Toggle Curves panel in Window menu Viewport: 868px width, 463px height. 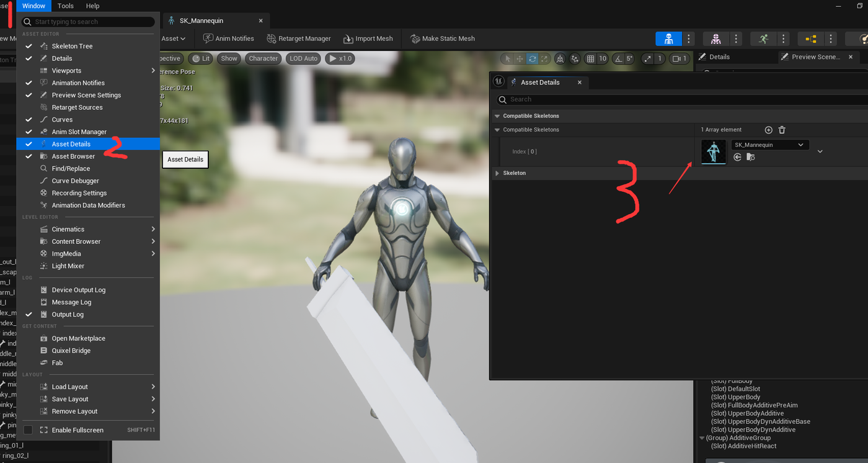(88, 120)
